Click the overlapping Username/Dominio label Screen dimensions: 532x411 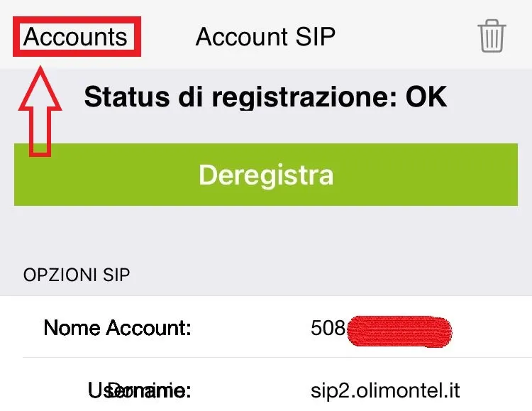click(138, 390)
